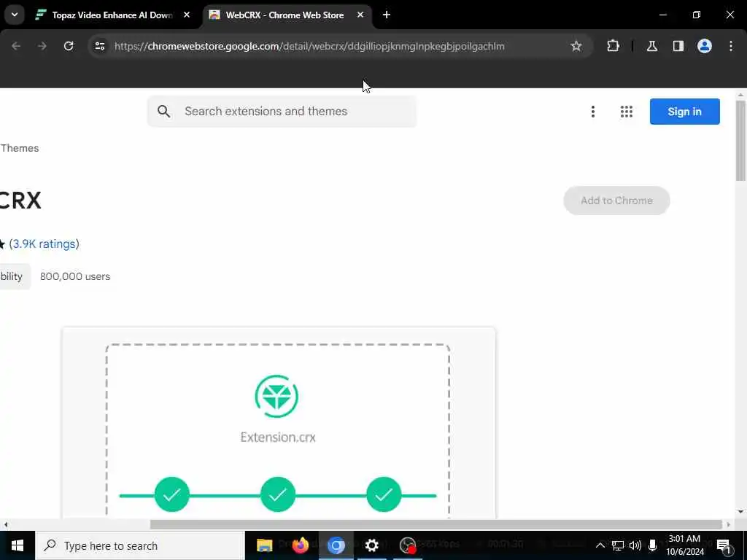Close the WebCRX Chrome Web Store tab
747x560 pixels.
click(360, 15)
